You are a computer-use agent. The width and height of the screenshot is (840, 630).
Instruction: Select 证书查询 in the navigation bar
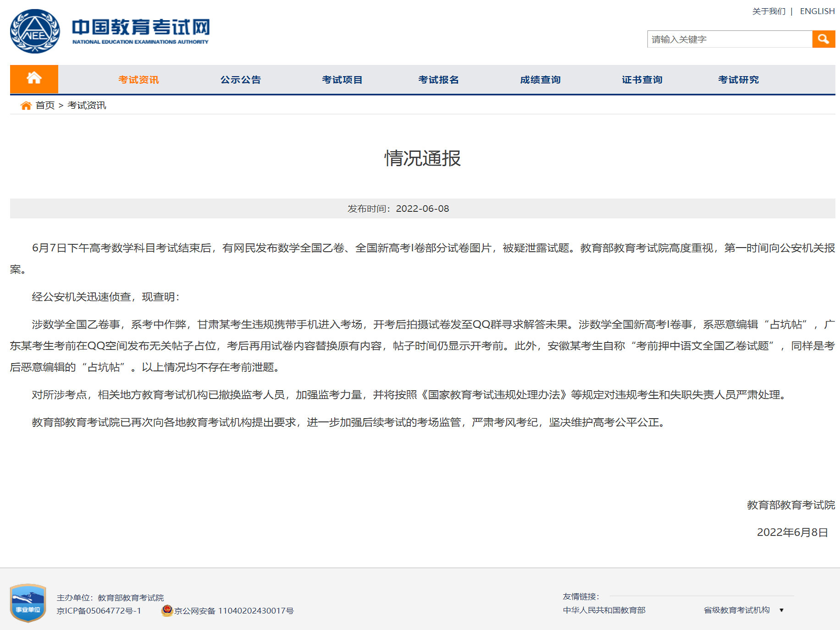pos(642,80)
